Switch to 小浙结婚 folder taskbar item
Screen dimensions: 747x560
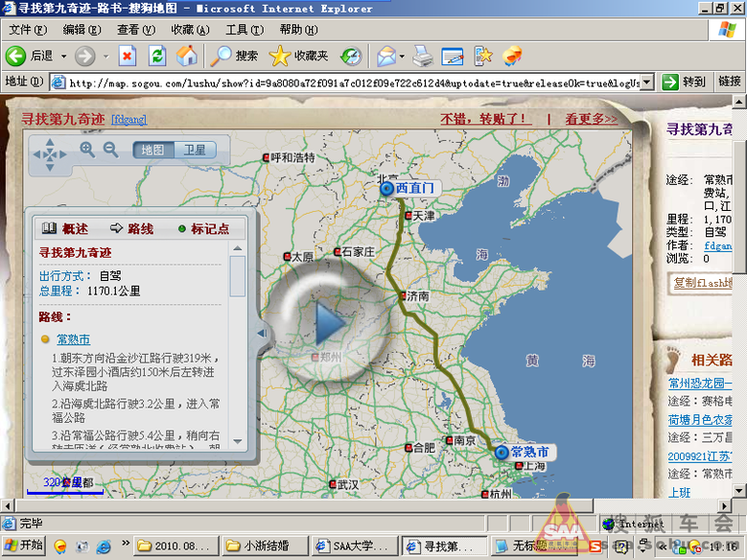[265, 546]
